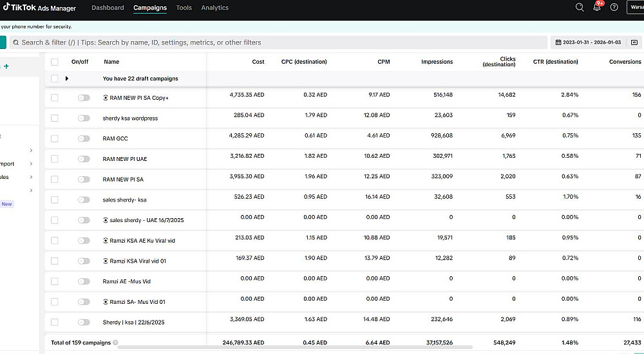Expand the 22 draft campaigns row

pyautogui.click(x=67, y=79)
